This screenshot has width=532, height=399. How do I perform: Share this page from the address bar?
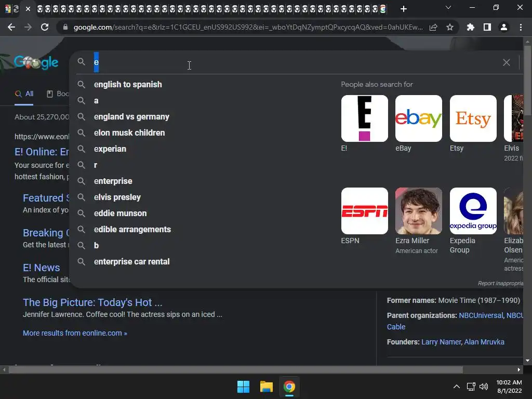click(433, 27)
